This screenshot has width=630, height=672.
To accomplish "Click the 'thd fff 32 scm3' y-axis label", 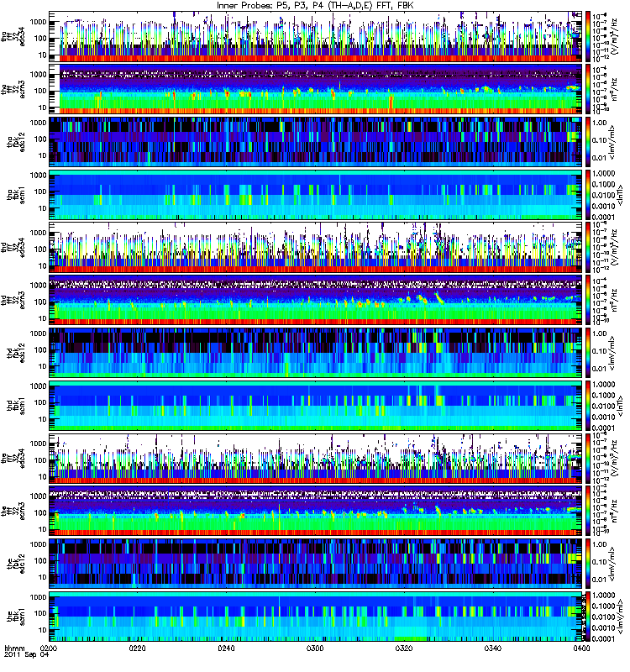I will click(x=13, y=300).
